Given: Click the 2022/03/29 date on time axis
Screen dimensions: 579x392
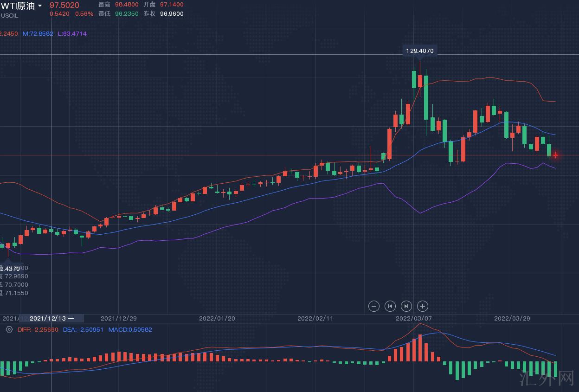Looking at the screenshot, I should (512, 318).
